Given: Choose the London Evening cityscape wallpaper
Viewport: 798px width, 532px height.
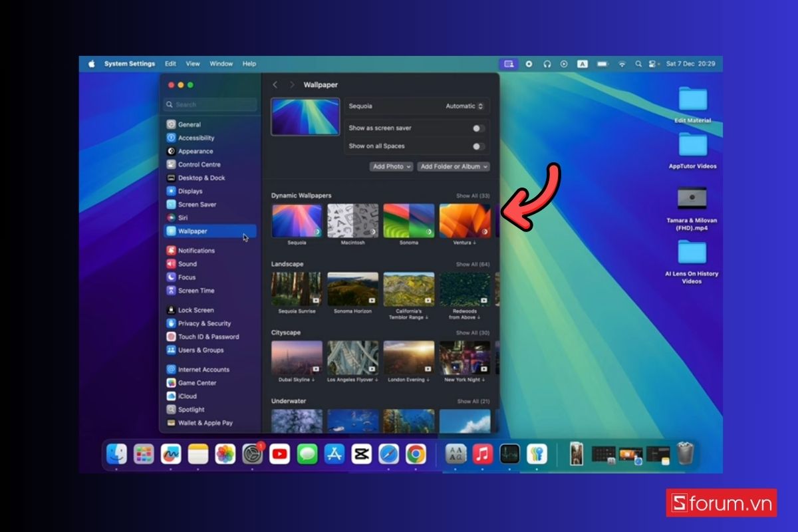Looking at the screenshot, I should (x=409, y=358).
